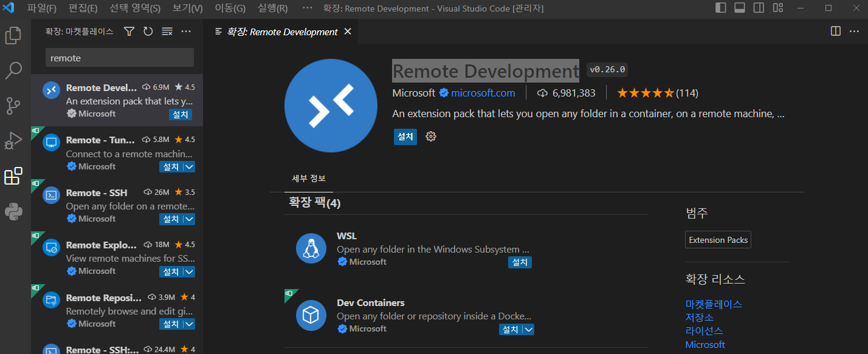Open the 마켓플레이스 resource link
The width and height of the screenshot is (868, 354).
[714, 304]
